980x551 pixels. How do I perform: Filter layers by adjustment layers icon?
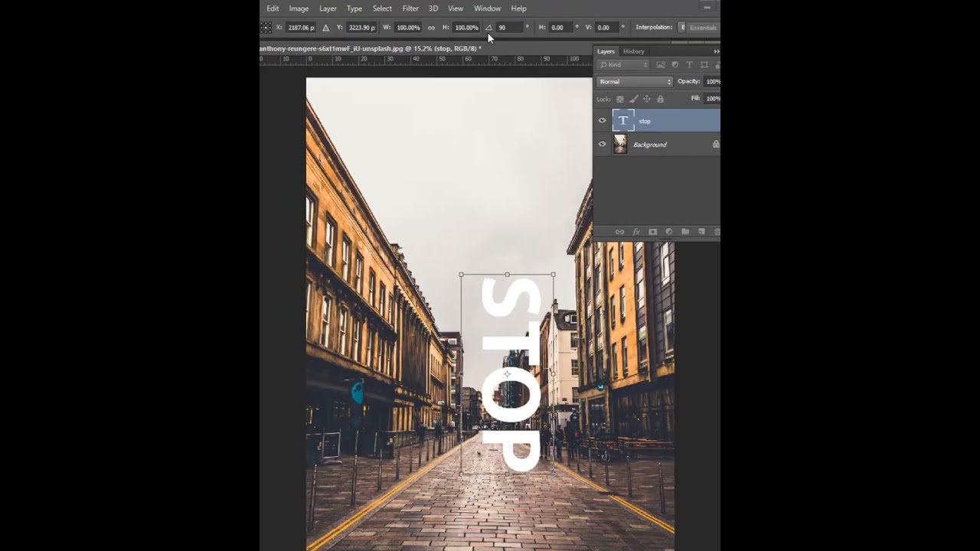click(675, 65)
